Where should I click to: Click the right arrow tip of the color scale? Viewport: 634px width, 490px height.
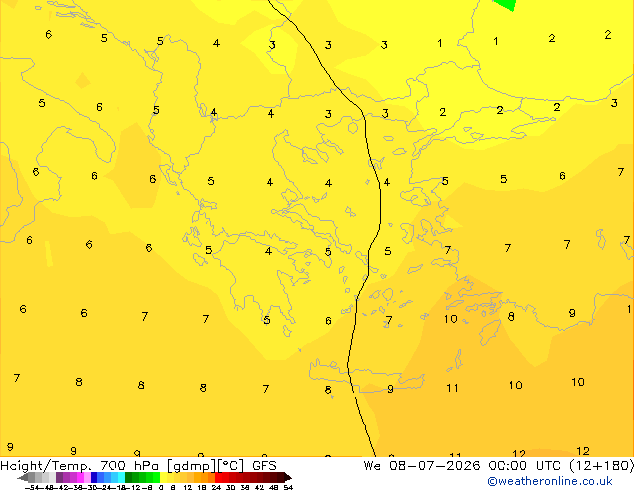(x=289, y=478)
